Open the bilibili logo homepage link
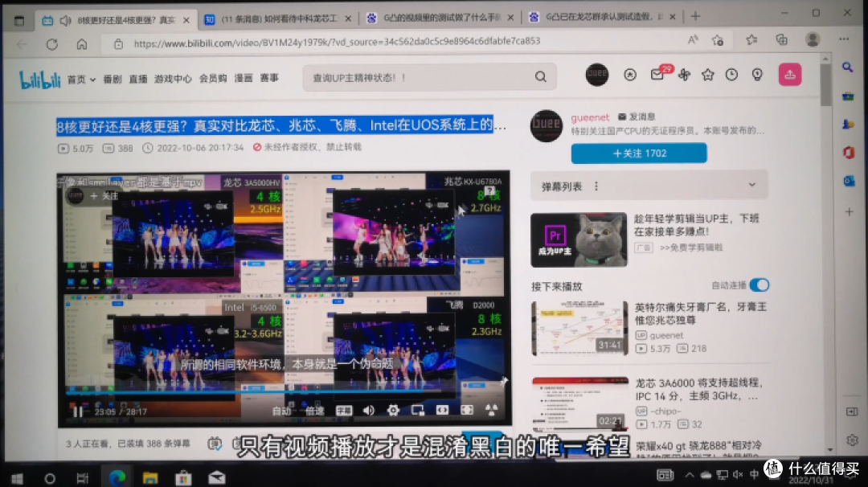Image resolution: width=868 pixels, height=487 pixels. [x=40, y=80]
